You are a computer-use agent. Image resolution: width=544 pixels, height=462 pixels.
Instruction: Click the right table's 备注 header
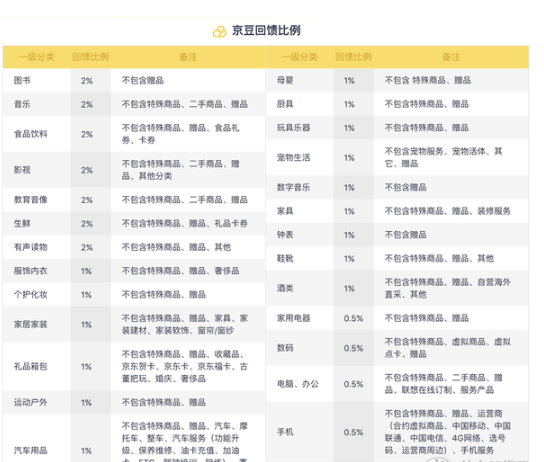451,57
